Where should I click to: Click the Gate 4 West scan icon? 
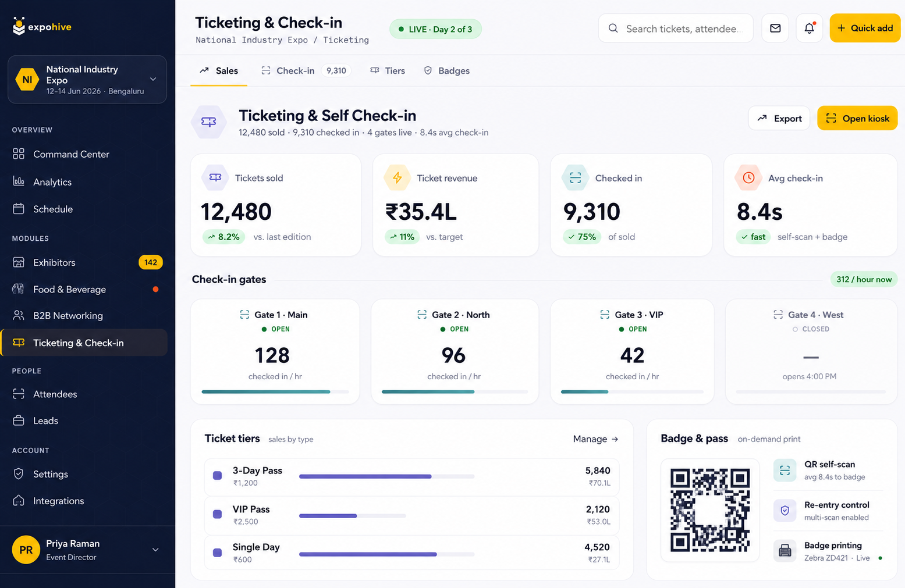[x=778, y=315]
